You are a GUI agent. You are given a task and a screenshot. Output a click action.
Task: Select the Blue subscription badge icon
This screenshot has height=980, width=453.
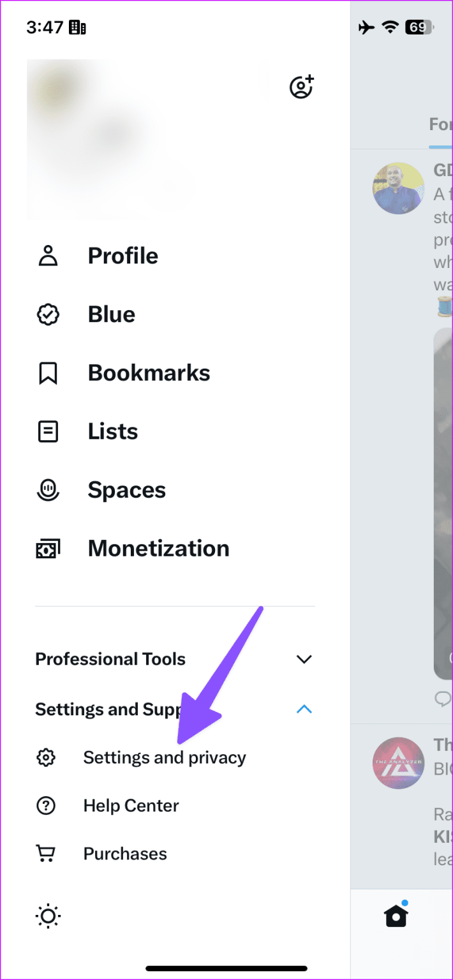(48, 314)
